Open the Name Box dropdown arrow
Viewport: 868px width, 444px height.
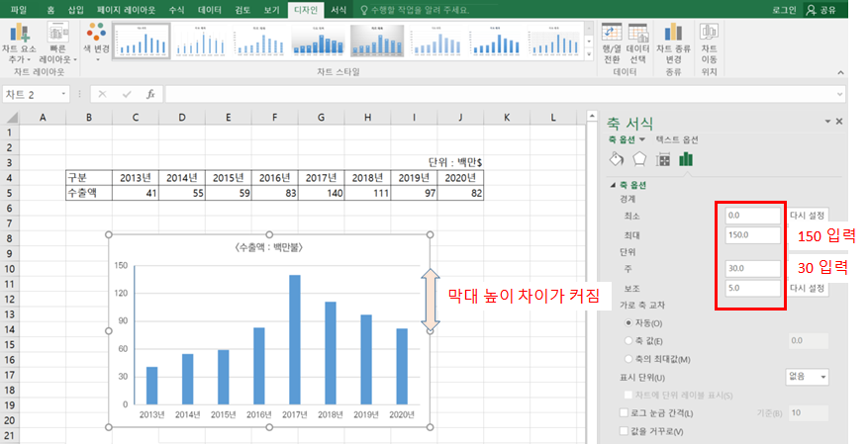[x=63, y=94]
